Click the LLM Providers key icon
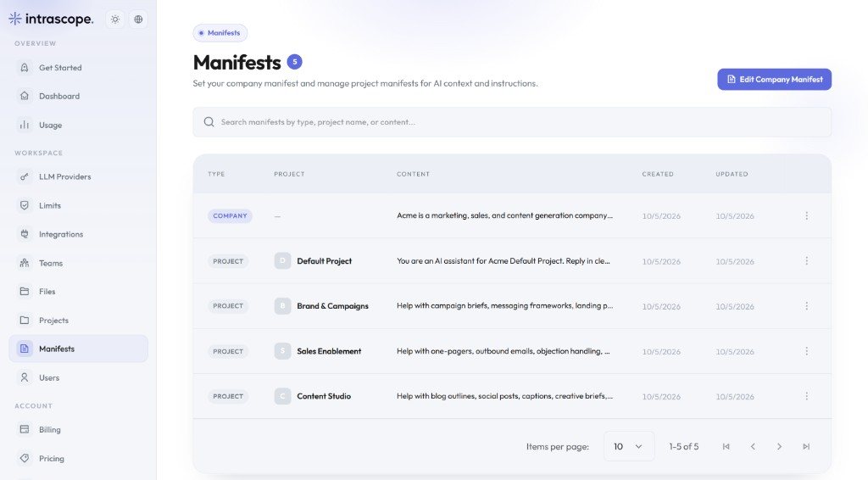The width and height of the screenshot is (868, 480). (x=25, y=176)
